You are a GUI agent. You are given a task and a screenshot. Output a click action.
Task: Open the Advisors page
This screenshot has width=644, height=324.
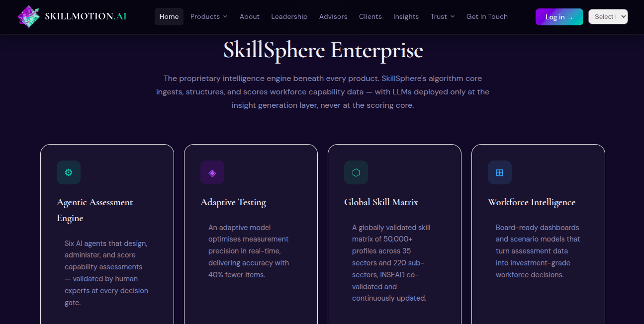click(x=333, y=16)
